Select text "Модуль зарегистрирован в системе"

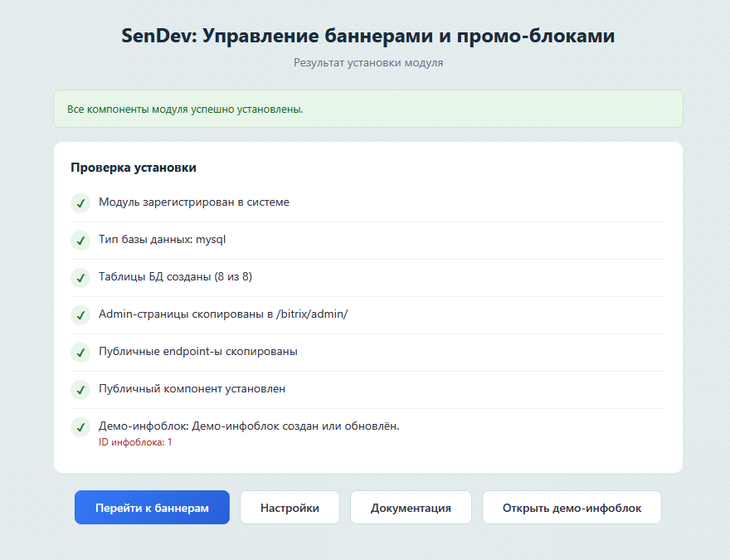tap(193, 202)
